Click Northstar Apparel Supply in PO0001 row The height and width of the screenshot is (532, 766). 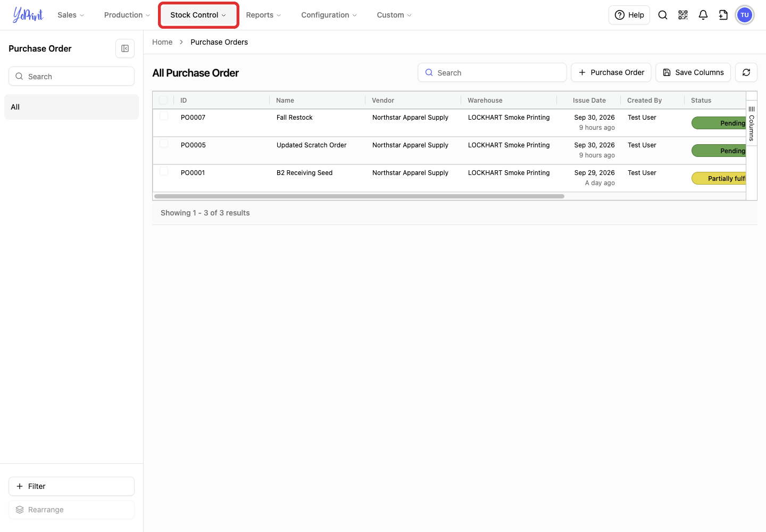[410, 173]
